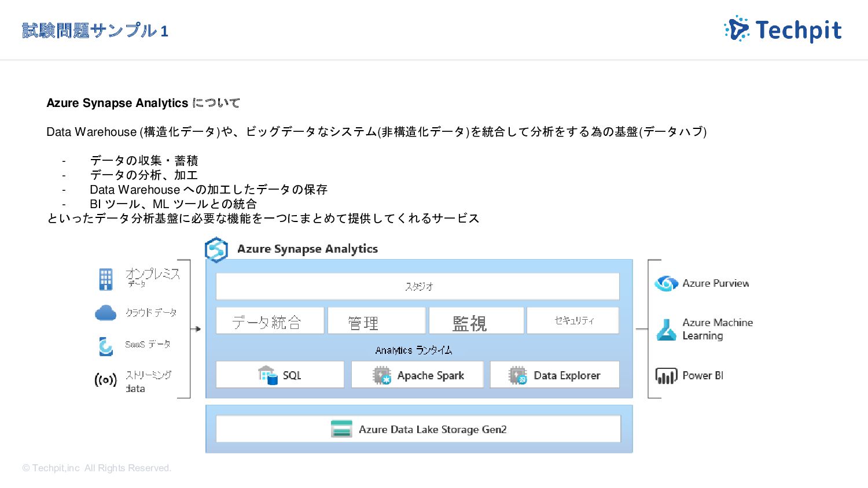The height and width of the screenshot is (488, 868).
Task: Select the スタジオ box
Action: [418, 286]
